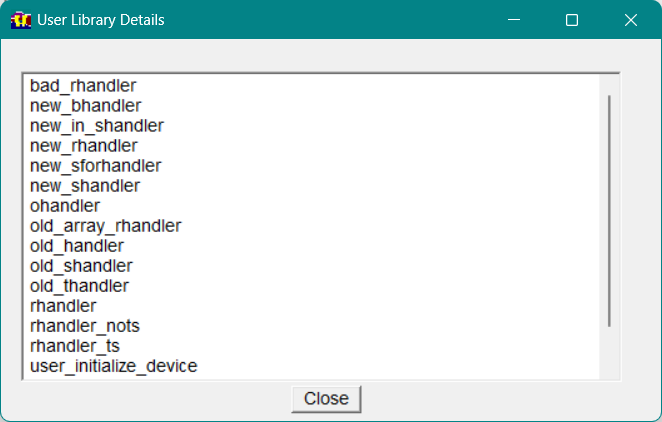Maximize the User Library Details window
This screenshot has width=662, height=422.
point(572,20)
